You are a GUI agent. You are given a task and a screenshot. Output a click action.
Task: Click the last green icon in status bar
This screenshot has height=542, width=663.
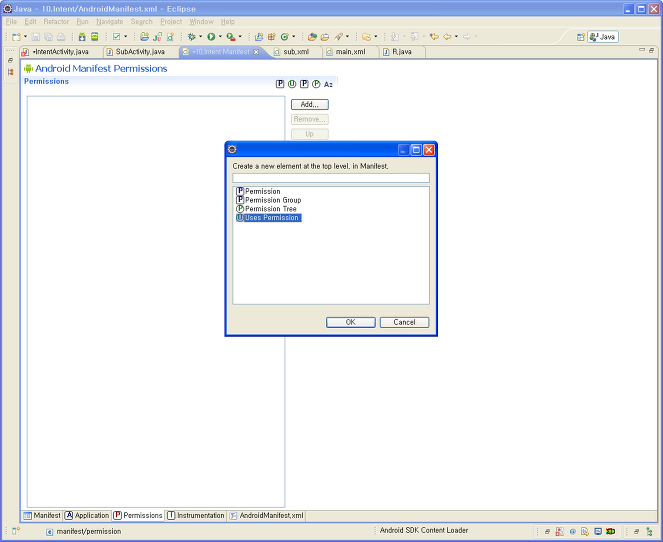(x=649, y=532)
